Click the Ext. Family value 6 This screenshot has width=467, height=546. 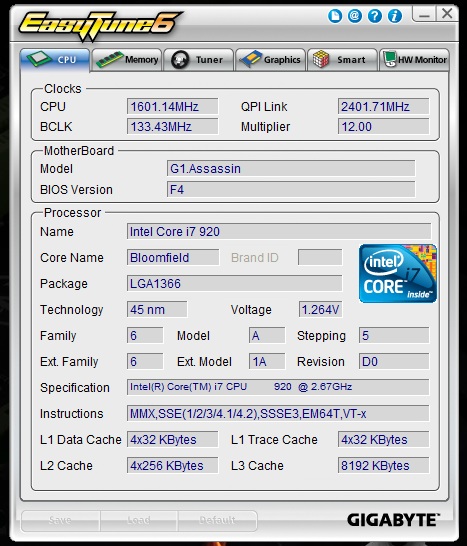(145, 361)
